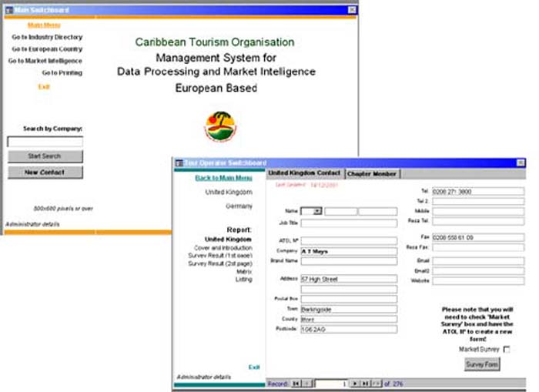Open Administrator details in Main Switchboard
Screen dimensions: 539x392
click(32, 224)
